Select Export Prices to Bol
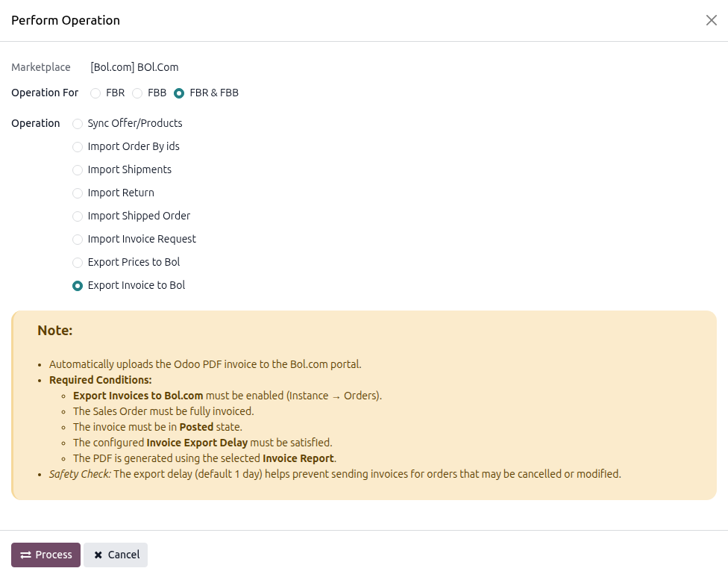728x577 pixels. click(78, 263)
